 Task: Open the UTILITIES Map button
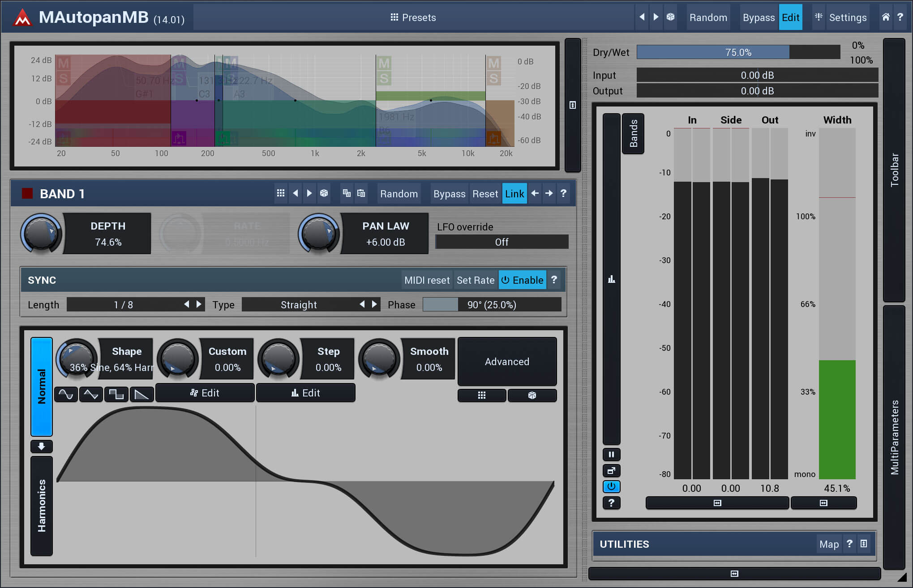[x=829, y=544]
